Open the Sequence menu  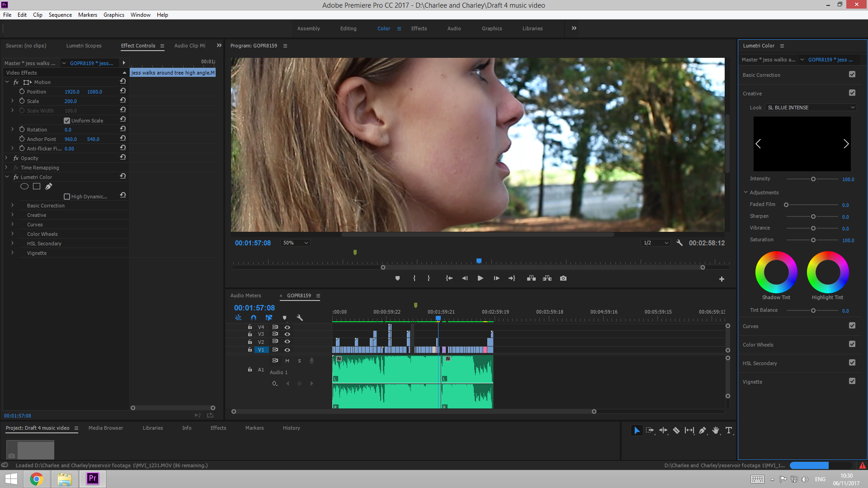(x=60, y=15)
